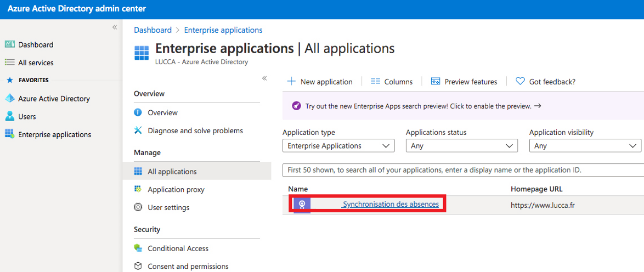Screen dimensions: 644x272
Task: Click the Homepage URL column header
Action: (x=536, y=189)
